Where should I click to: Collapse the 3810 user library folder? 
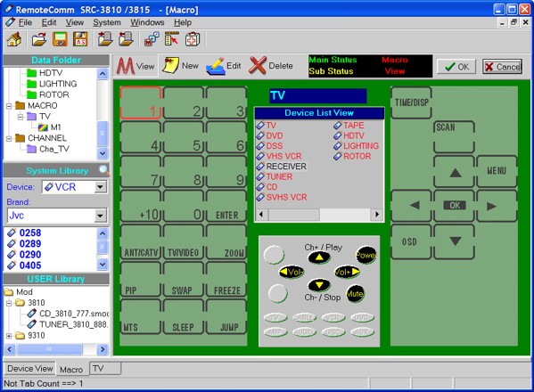coord(9,303)
